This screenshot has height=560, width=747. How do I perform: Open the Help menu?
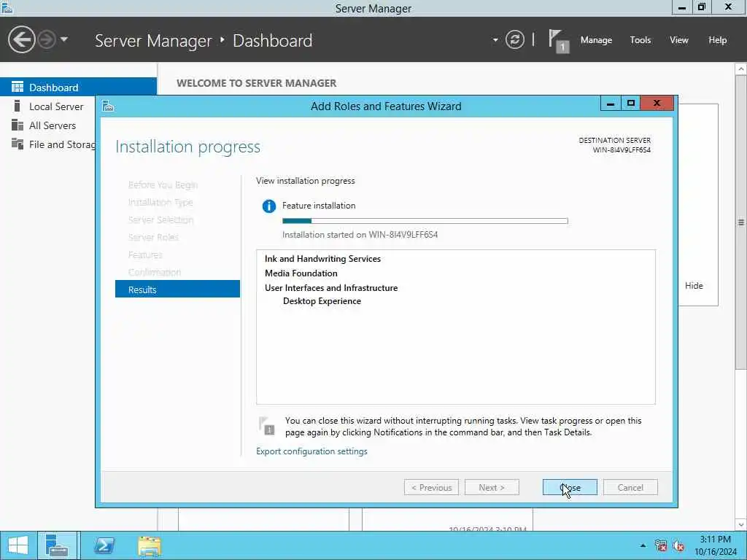[x=718, y=40]
